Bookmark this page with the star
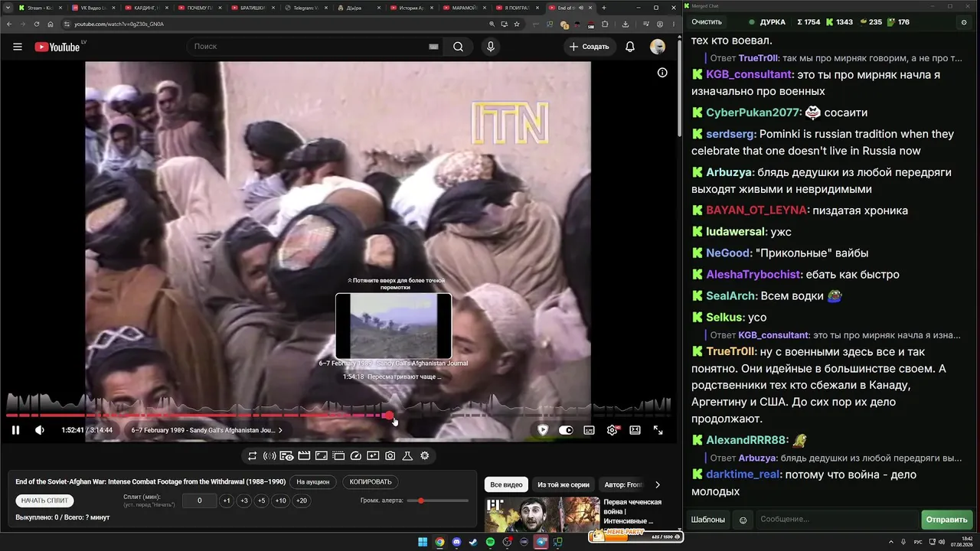The height and width of the screenshot is (551, 980). tap(518, 24)
